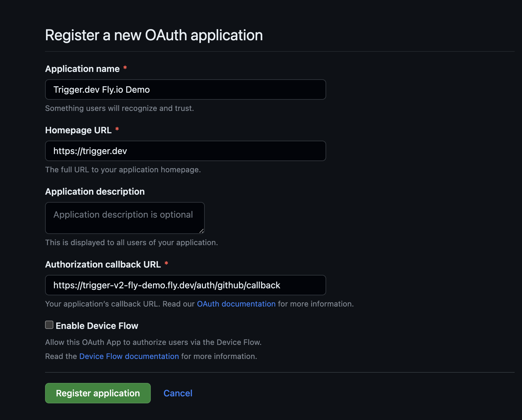Screen dimensions: 522x420
Task: Click the 'Application description' label
Action: [x=95, y=192]
